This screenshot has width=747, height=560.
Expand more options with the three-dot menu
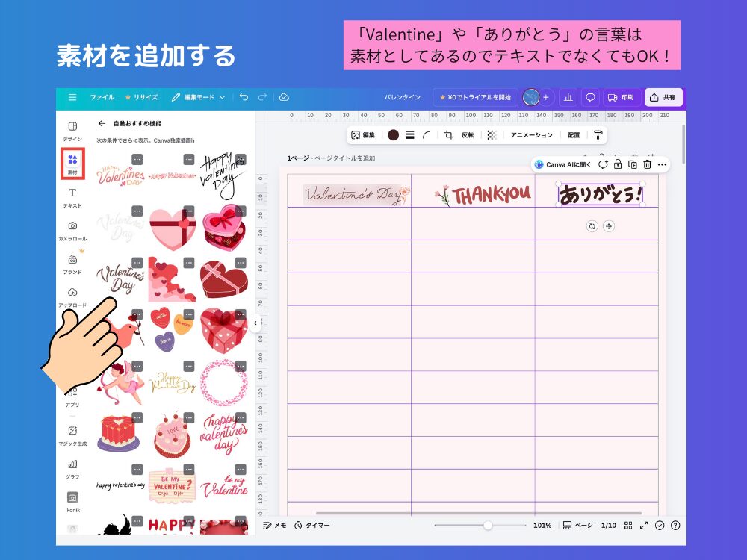(x=663, y=164)
